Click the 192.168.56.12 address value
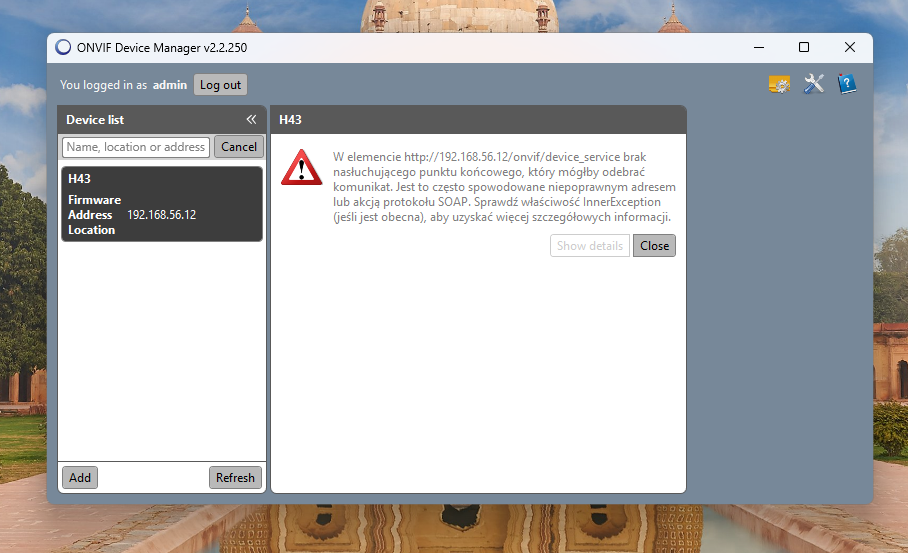This screenshot has width=908, height=553. [x=162, y=215]
